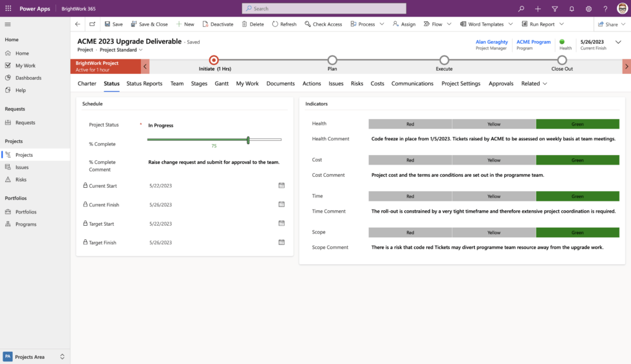Switch to the Gantt tab
631x364 pixels.
221,84
